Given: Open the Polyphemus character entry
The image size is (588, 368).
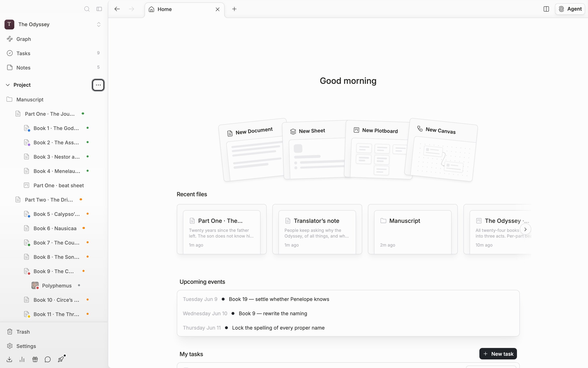Looking at the screenshot, I should [57, 285].
